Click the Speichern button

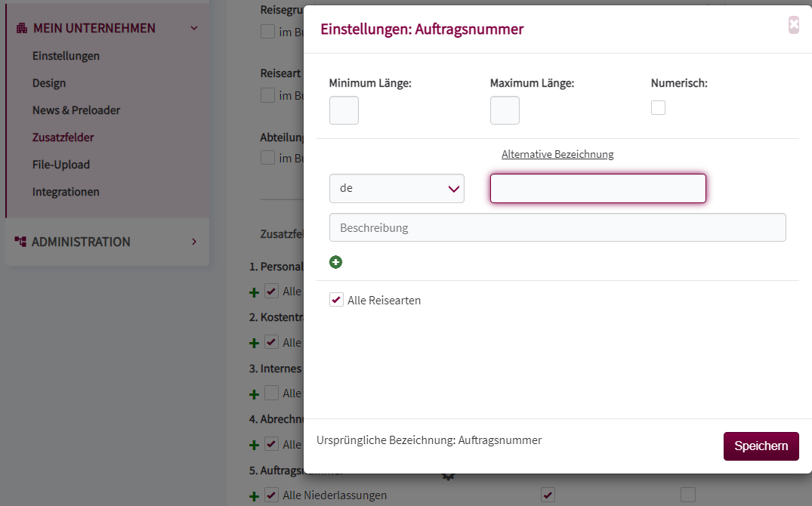[x=761, y=446]
